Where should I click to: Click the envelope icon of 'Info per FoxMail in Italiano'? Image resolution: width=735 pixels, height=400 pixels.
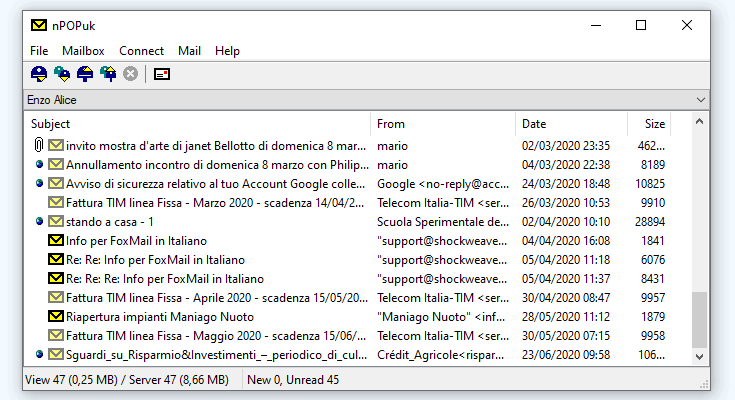[56, 240]
